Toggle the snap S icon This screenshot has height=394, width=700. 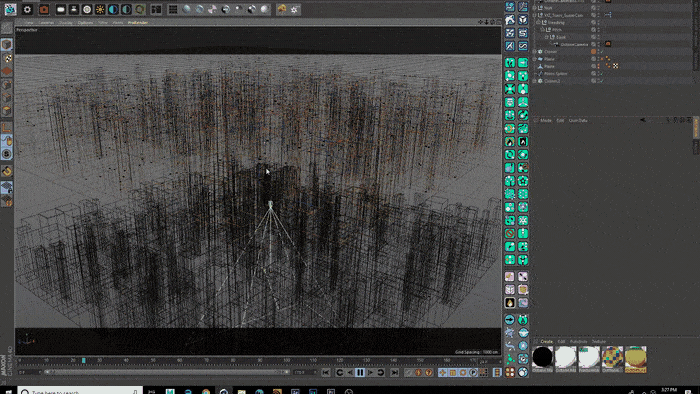(7, 154)
